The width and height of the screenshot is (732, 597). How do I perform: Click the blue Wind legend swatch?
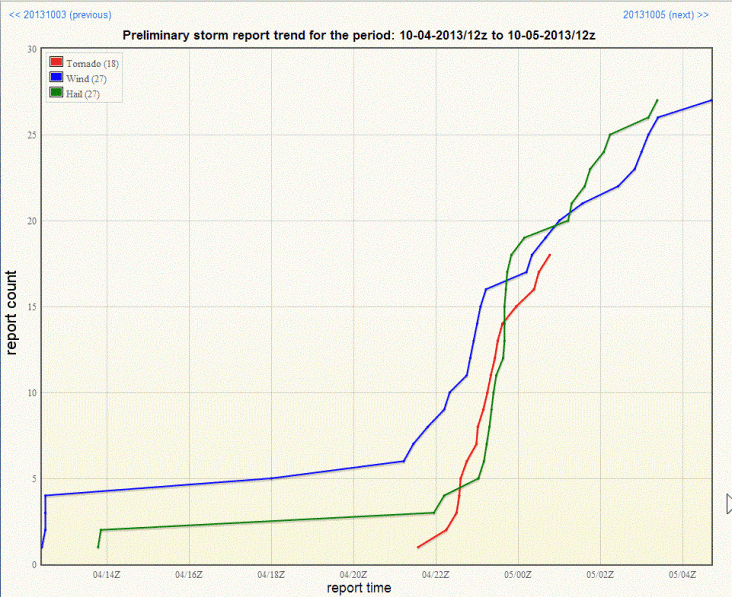pyautogui.click(x=56, y=77)
